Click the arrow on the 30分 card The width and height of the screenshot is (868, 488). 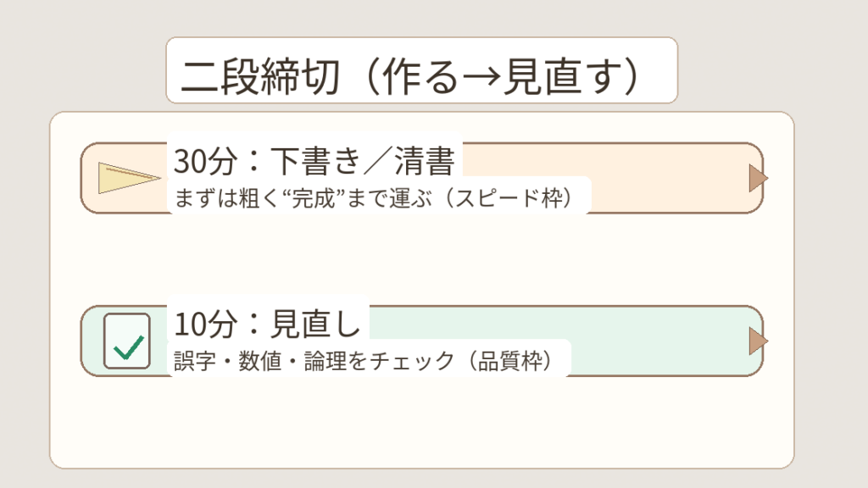[x=758, y=179]
